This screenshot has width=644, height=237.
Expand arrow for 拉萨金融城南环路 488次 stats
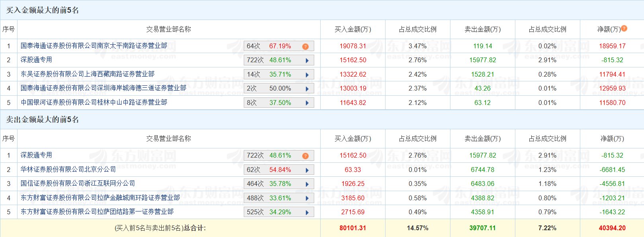tap(307, 198)
